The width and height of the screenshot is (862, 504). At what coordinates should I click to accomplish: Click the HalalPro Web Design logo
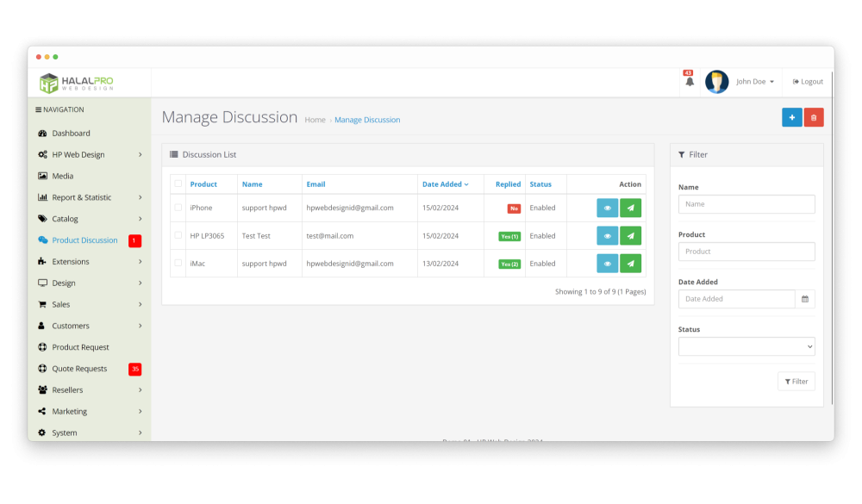[76, 82]
